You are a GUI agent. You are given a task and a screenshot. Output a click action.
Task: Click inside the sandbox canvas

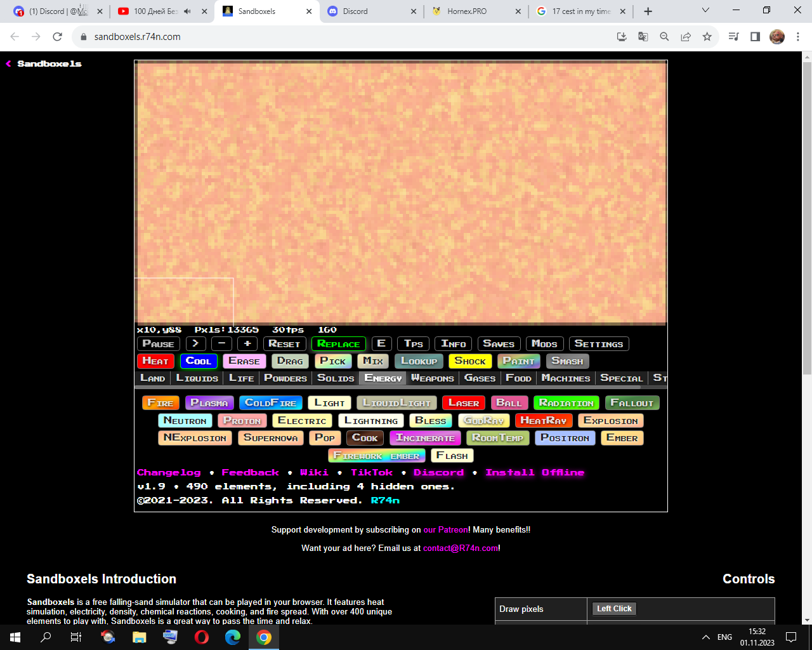click(400, 192)
